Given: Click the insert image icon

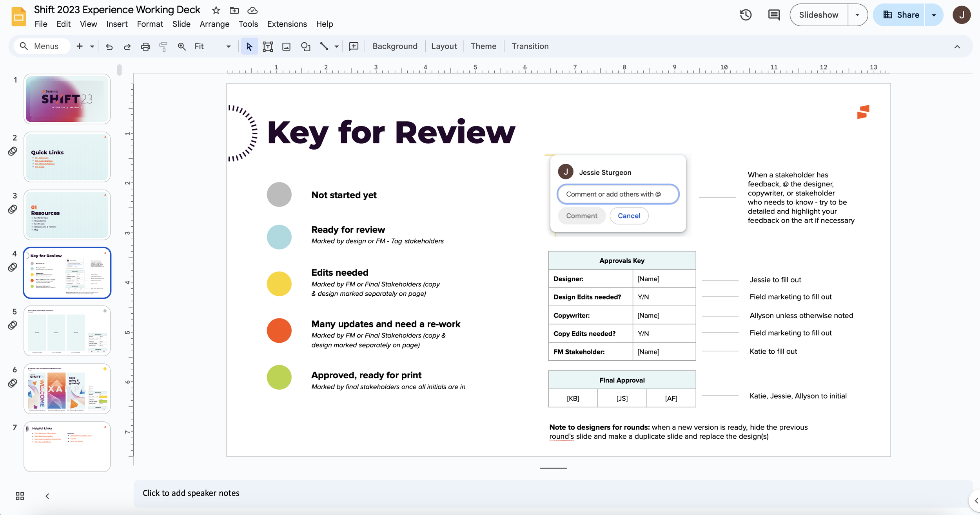Looking at the screenshot, I should [x=287, y=47].
